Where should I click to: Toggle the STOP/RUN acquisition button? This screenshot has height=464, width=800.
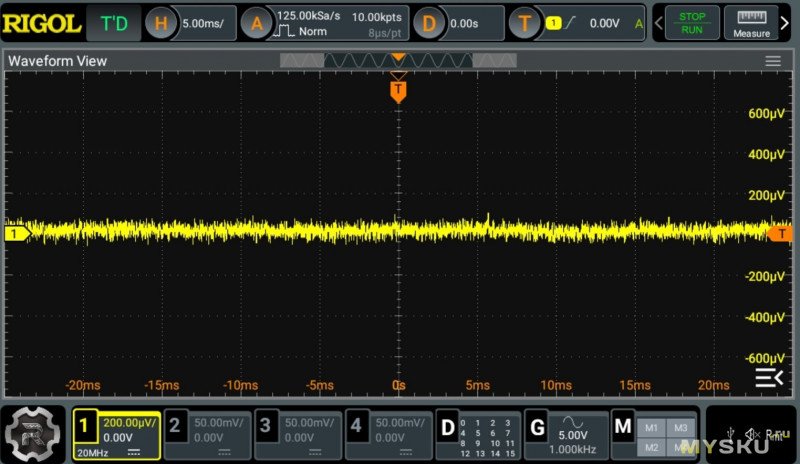tap(691, 23)
